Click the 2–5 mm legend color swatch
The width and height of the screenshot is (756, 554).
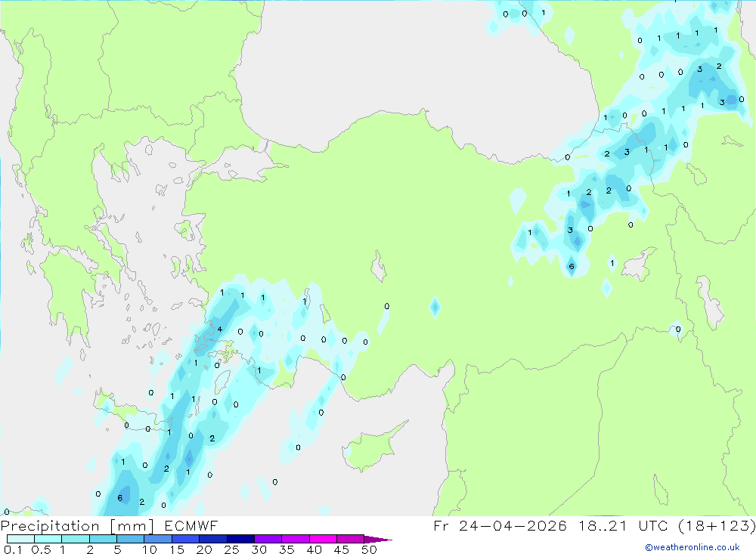(103, 539)
